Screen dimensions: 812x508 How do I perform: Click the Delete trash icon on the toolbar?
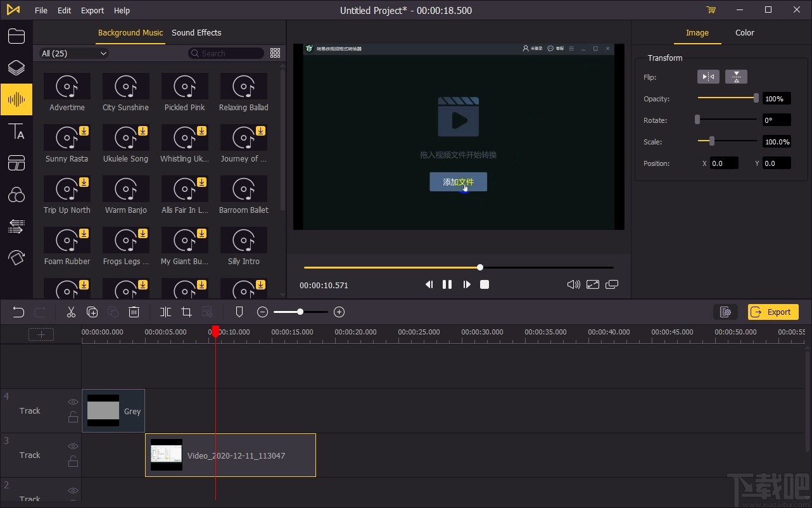(x=134, y=312)
